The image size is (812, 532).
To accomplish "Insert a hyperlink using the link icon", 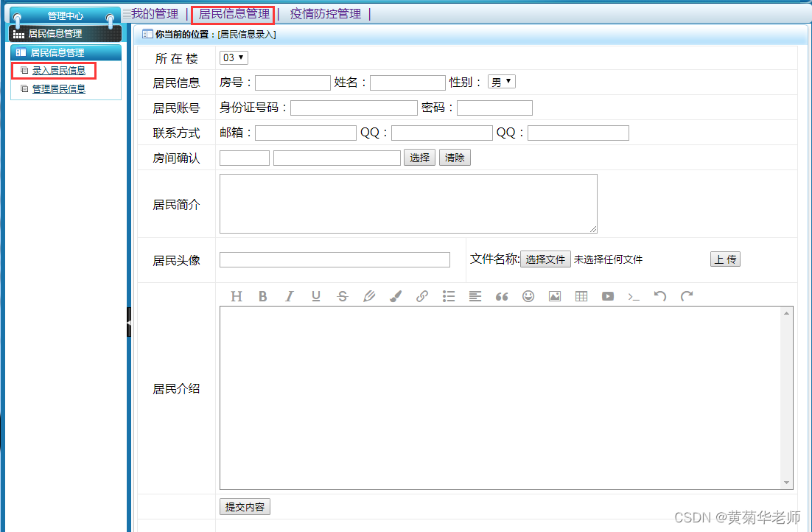I will pos(422,296).
